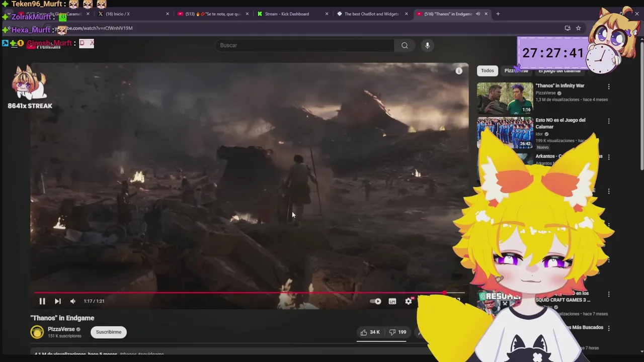
Task: Subscribe with the Suscribirme button
Action: pos(109,332)
